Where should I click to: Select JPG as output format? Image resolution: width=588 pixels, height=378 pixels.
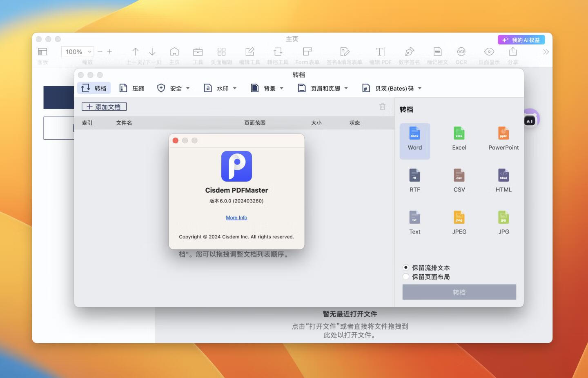coord(503,223)
